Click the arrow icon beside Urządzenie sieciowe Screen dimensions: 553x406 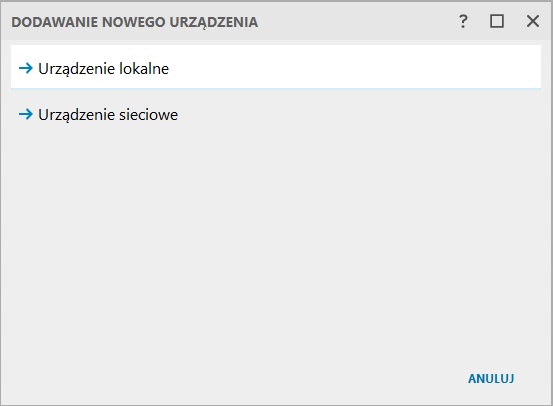(x=26, y=114)
